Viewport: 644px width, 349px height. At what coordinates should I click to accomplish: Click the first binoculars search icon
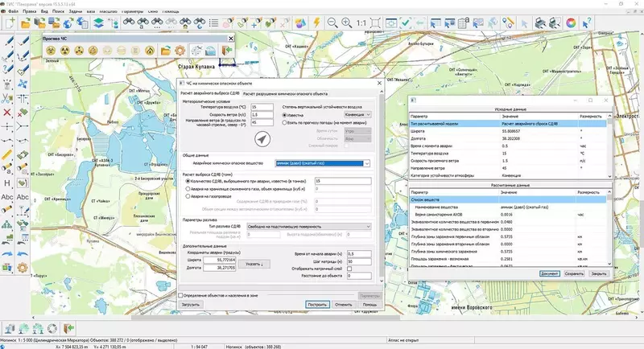[129, 23]
